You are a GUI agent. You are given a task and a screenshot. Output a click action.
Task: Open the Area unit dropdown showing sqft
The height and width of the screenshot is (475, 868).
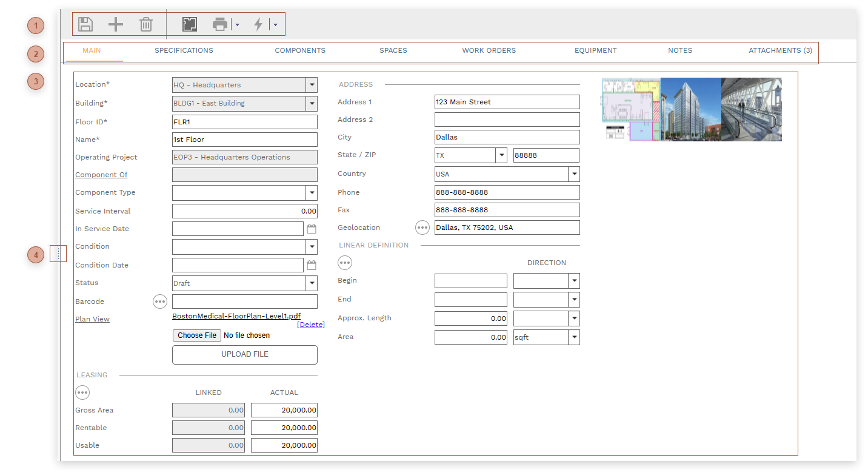pyautogui.click(x=573, y=337)
